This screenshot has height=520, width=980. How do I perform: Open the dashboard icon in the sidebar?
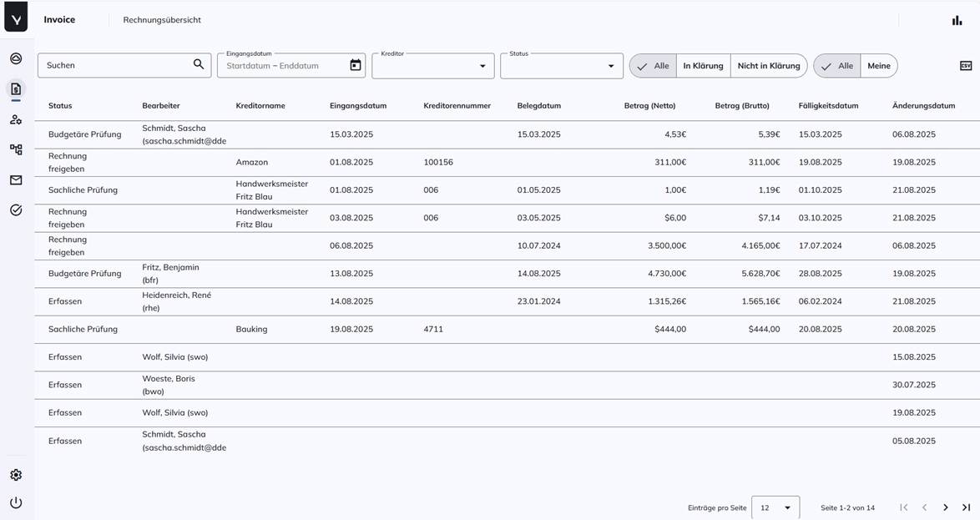click(x=16, y=58)
